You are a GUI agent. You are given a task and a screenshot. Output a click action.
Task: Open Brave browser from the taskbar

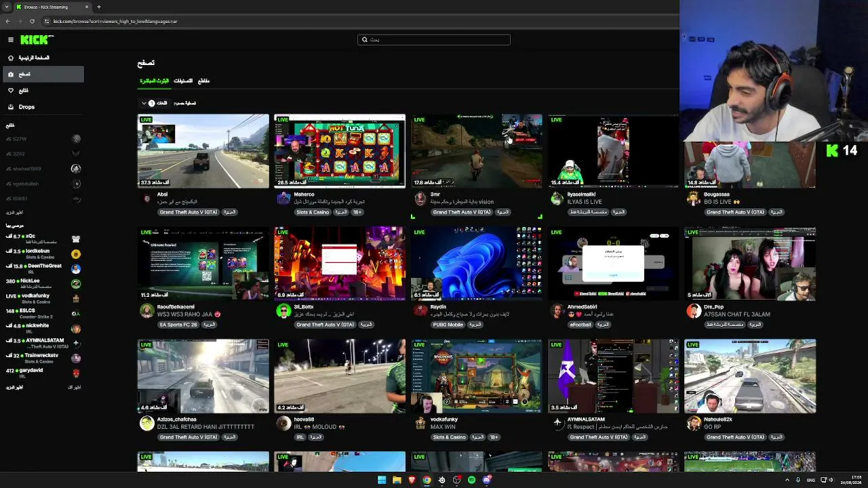[412, 480]
